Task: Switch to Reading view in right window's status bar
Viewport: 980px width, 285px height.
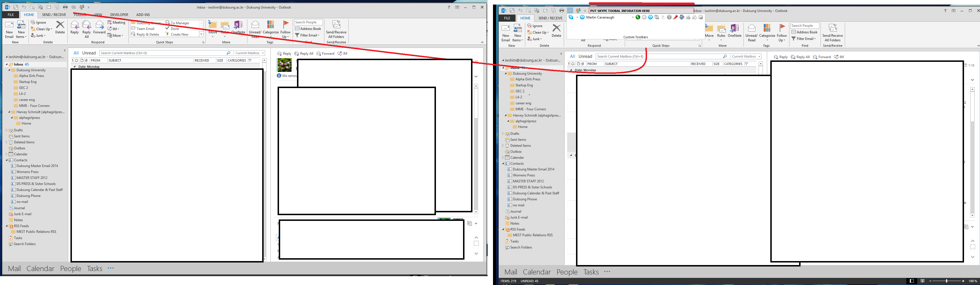Action: 923,281
